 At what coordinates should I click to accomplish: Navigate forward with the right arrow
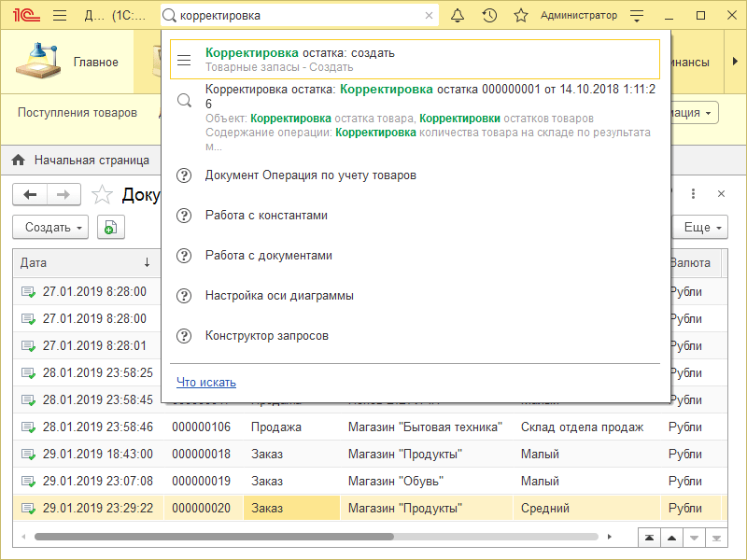(x=63, y=194)
